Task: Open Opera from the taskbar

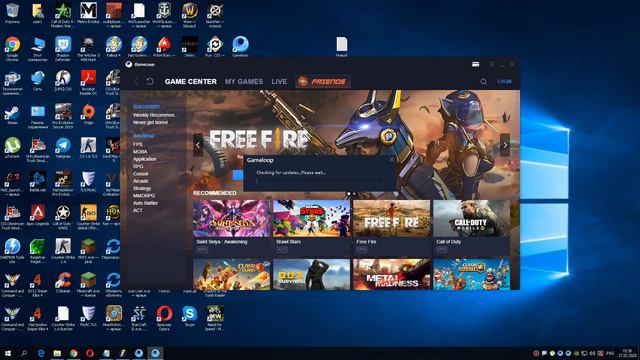Action: click(x=90, y=353)
